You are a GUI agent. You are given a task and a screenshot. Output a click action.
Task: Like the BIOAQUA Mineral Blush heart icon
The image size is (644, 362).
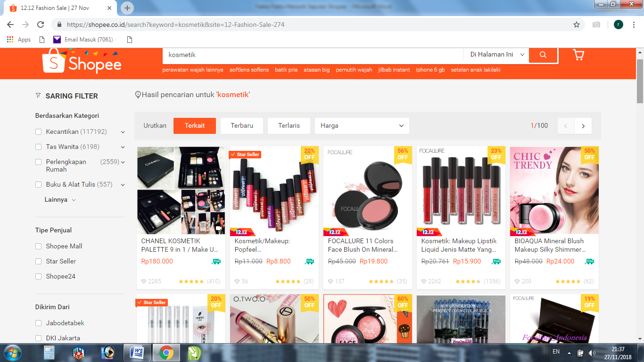point(518,281)
